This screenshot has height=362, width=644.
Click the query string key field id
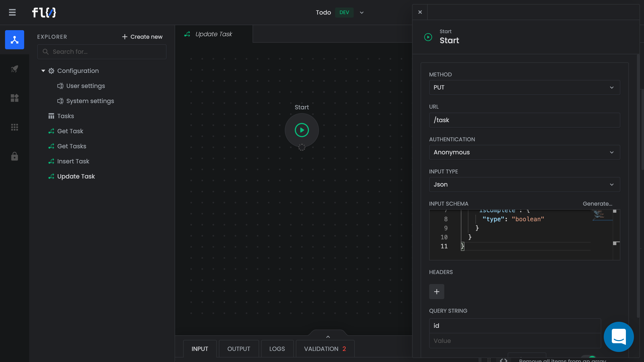click(x=515, y=326)
